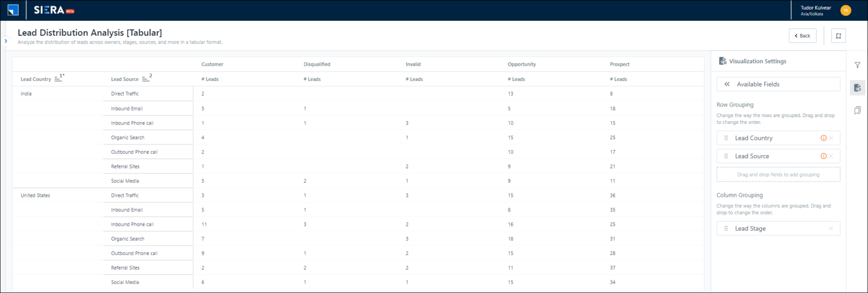Open the saved bookmarks sidebar icon
The width and height of the screenshot is (868, 293).
click(857, 110)
